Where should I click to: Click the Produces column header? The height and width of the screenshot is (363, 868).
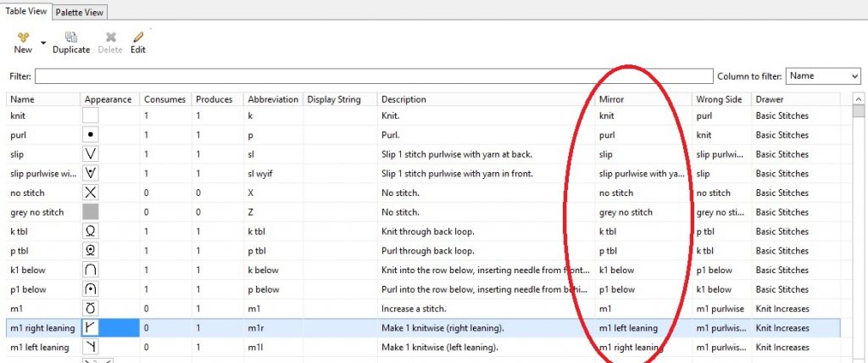[x=218, y=99]
